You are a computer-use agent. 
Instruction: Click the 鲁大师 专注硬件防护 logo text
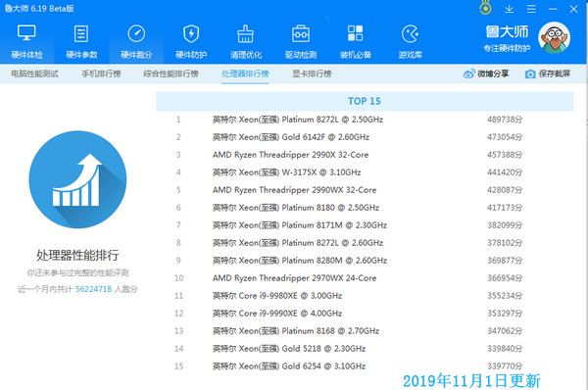[x=507, y=38]
